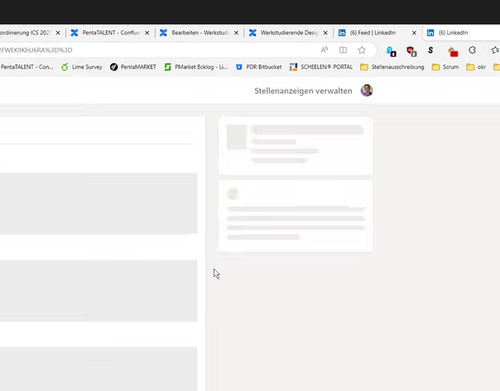Click the SCHEELEN PORTAL bookmark icon
The height and width of the screenshot is (391, 500).
(x=293, y=67)
